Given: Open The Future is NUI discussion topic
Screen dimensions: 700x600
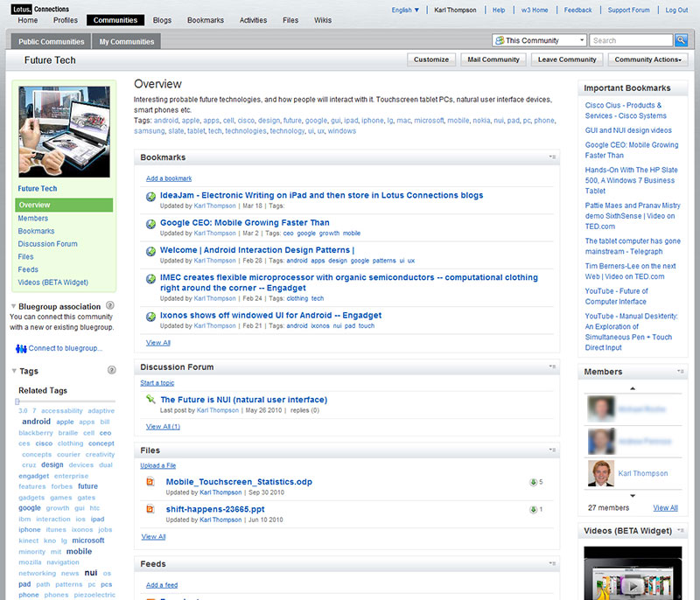Looking at the screenshot, I should point(244,400).
